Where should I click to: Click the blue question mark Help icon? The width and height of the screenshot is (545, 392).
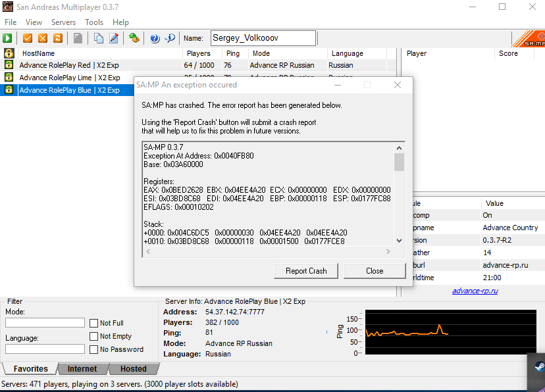(x=155, y=38)
